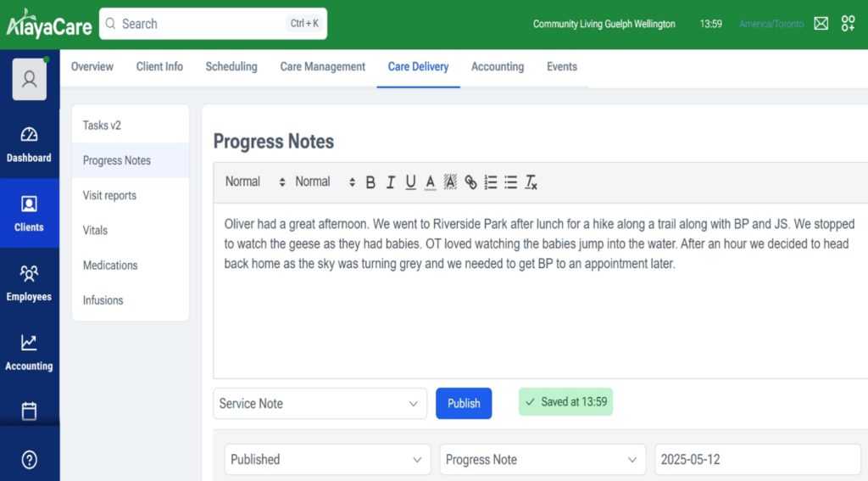This screenshot has height=481, width=868.
Task: Click inside the progress note text area
Action: [540, 291]
